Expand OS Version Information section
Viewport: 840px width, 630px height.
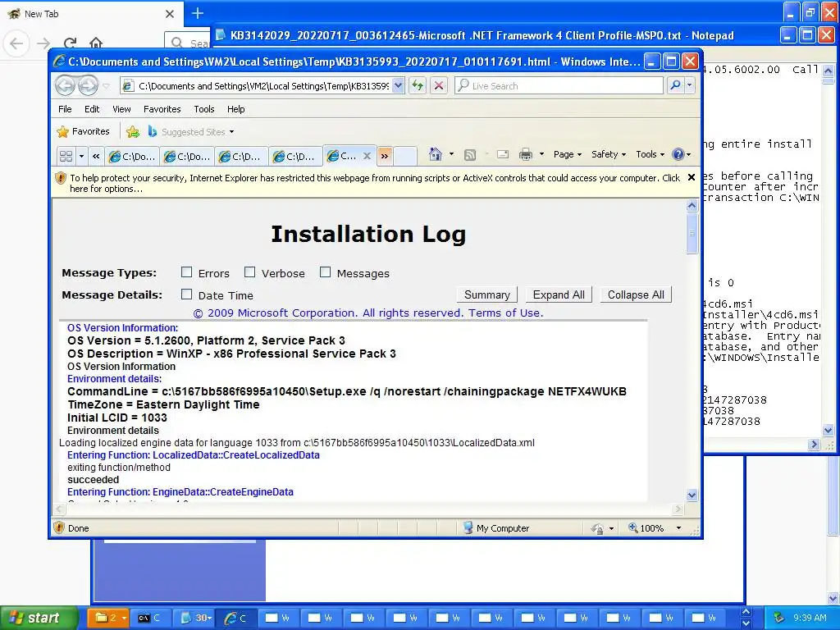(123, 328)
